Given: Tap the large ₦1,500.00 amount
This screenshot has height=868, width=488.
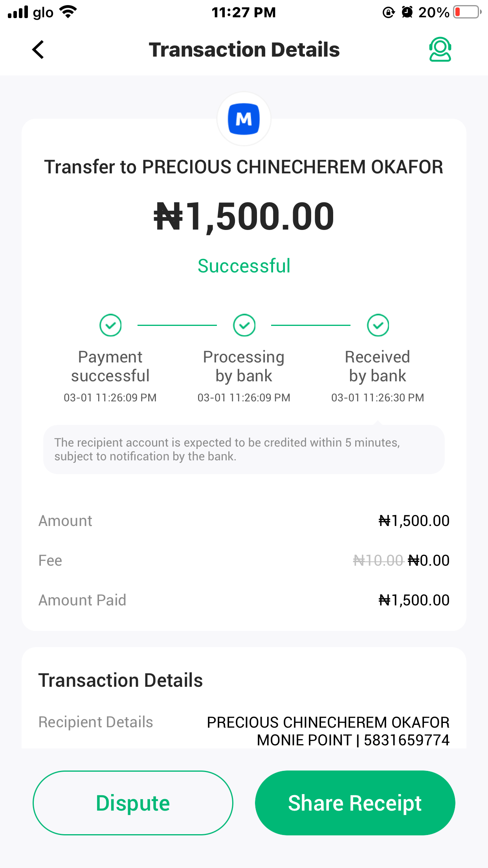Looking at the screenshot, I should (244, 217).
